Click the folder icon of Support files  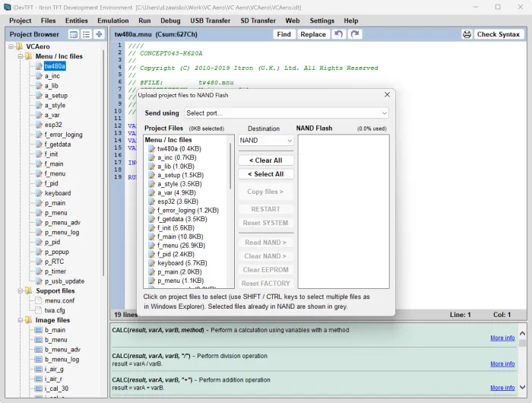[29, 290]
